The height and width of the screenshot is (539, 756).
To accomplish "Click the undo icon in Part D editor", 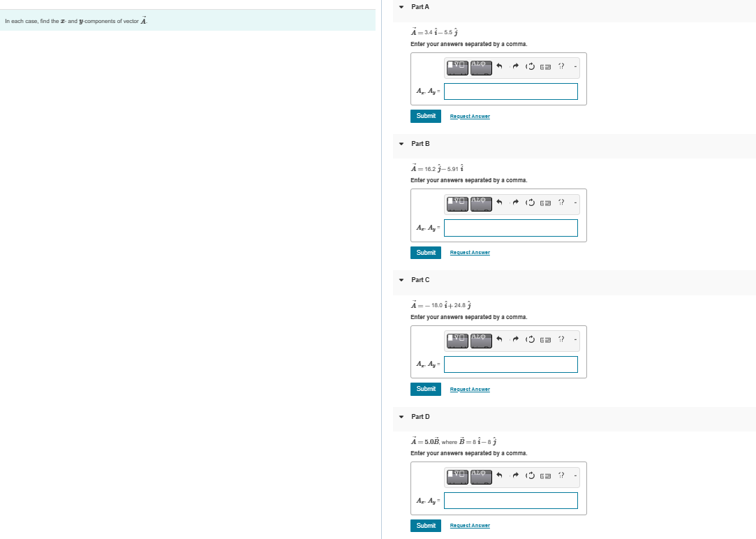I will point(500,476).
